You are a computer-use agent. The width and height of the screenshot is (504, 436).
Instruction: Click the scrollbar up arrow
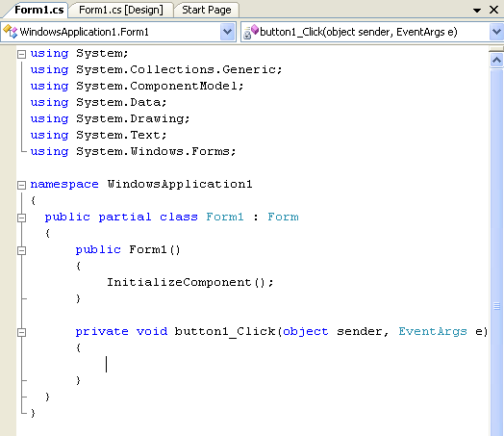click(x=496, y=60)
